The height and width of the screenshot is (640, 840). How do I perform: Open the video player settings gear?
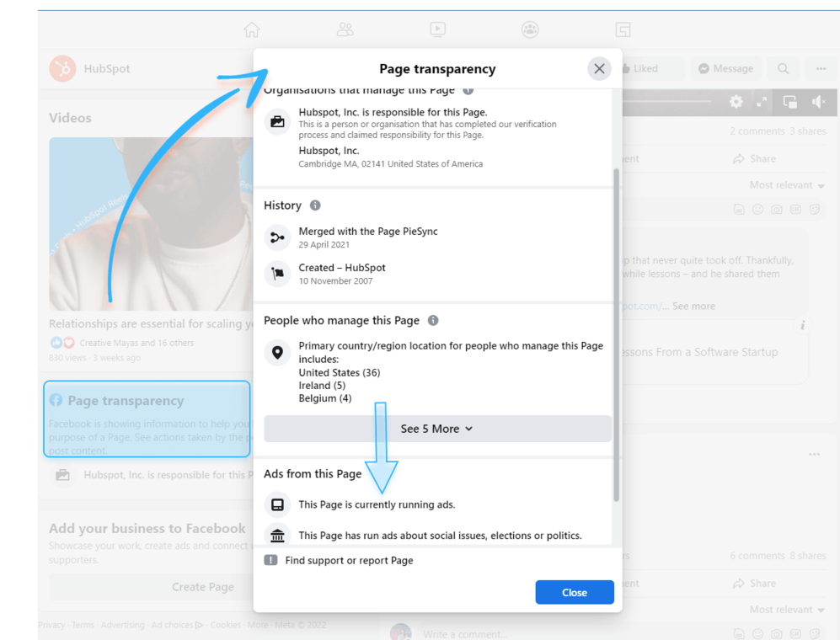tap(735, 101)
